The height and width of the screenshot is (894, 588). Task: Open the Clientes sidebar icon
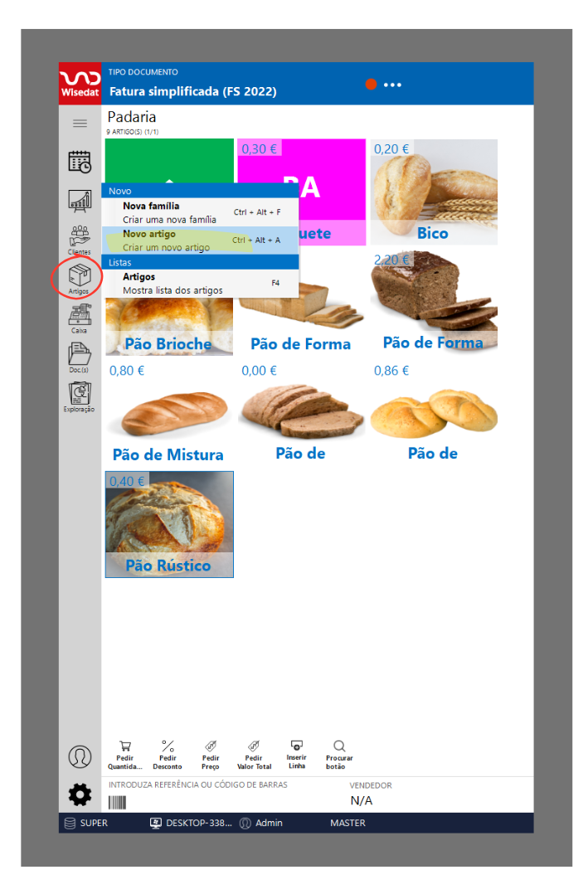pos(80,240)
